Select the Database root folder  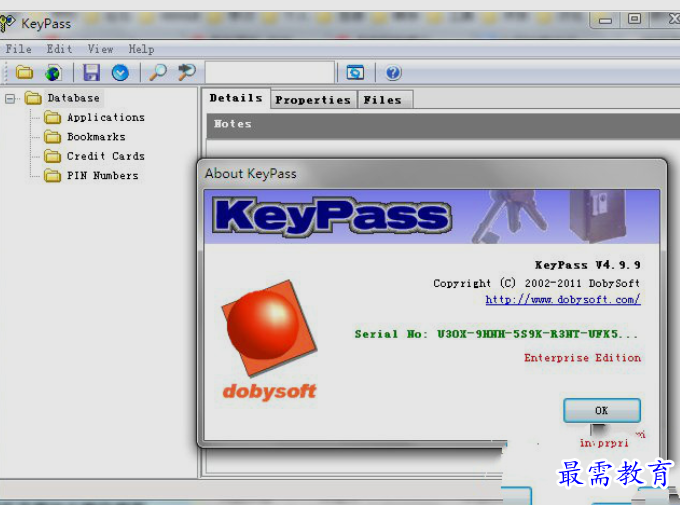[73, 98]
